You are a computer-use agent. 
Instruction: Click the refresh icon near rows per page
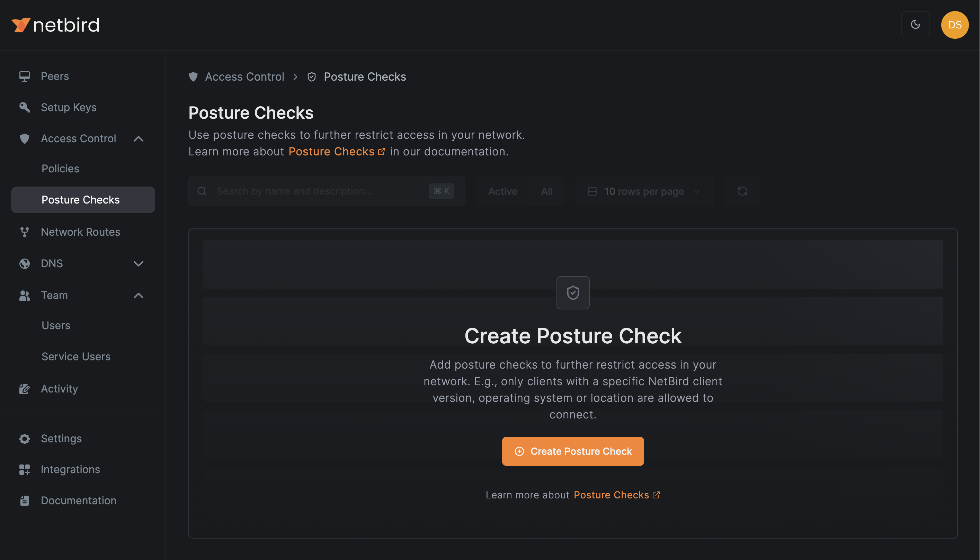pyautogui.click(x=742, y=191)
